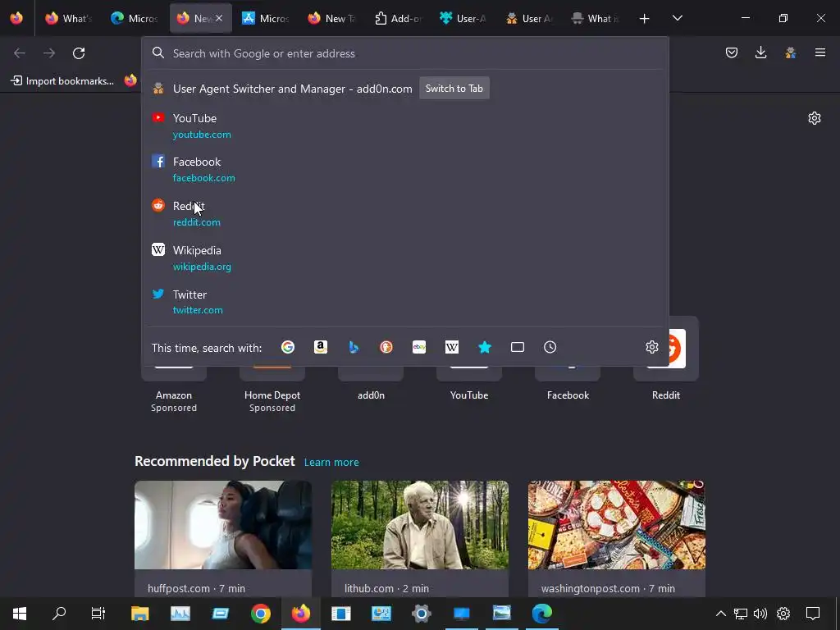Switch to second New Tab
This screenshot has width=840, height=630.
coord(331,18)
